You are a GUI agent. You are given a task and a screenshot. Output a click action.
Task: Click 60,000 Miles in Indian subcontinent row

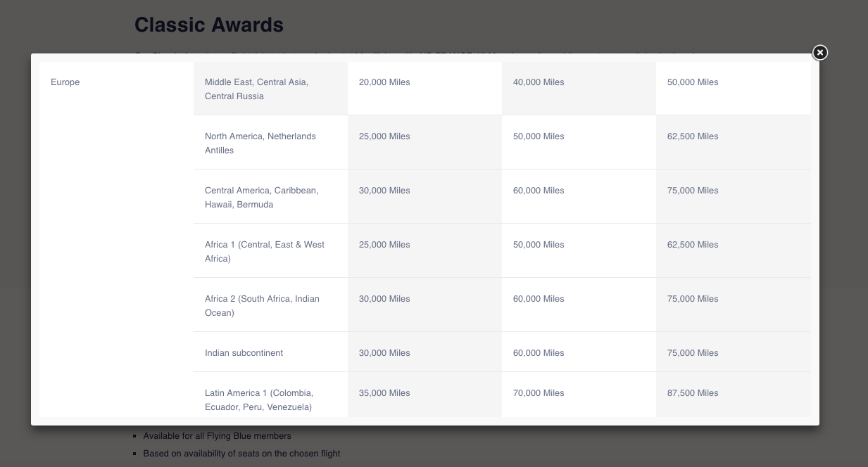click(539, 353)
